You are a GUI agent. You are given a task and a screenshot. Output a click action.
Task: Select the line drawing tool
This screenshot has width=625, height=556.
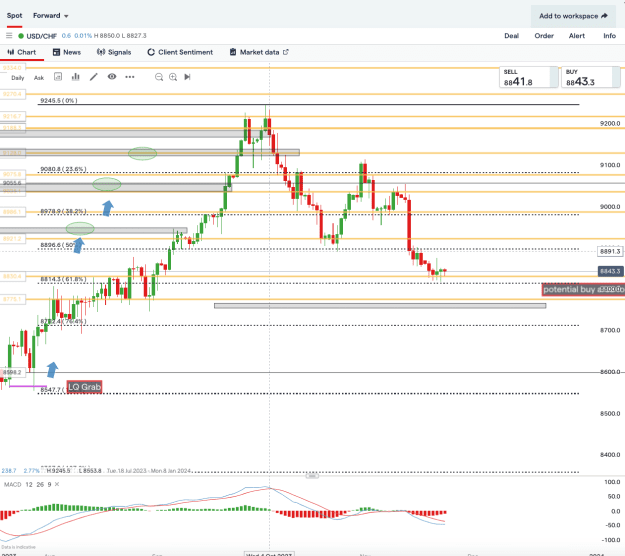pos(94,77)
